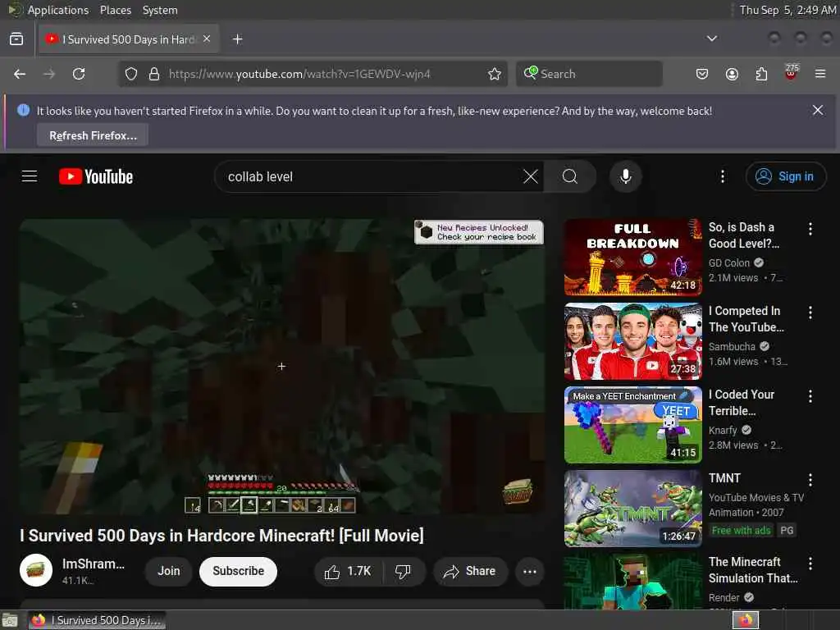840x630 pixels.
Task: Select 'I Survived 500 Days in Hard' tab
Action: tap(129, 39)
